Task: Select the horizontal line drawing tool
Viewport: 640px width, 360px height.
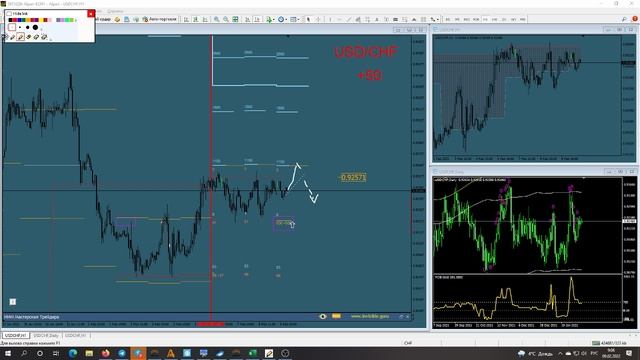Action: point(339,19)
